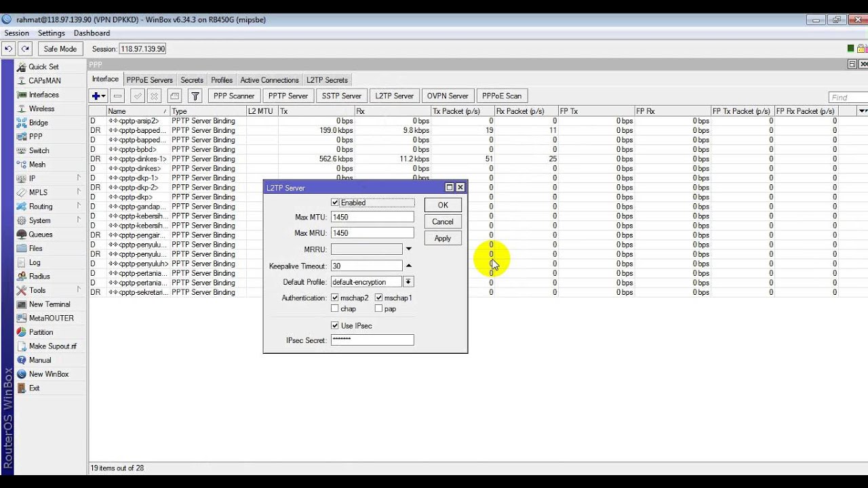
Task: Open Log from sidebar
Action: (34, 262)
